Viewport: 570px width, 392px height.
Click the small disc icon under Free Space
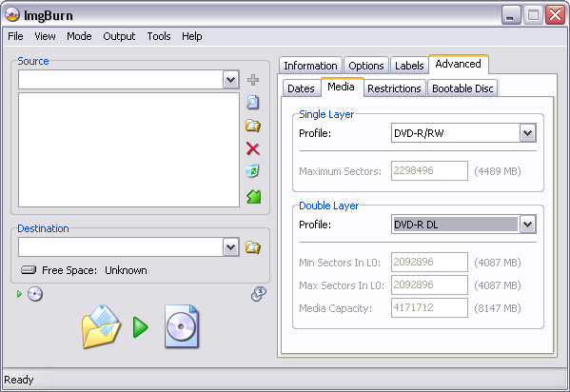point(35,294)
